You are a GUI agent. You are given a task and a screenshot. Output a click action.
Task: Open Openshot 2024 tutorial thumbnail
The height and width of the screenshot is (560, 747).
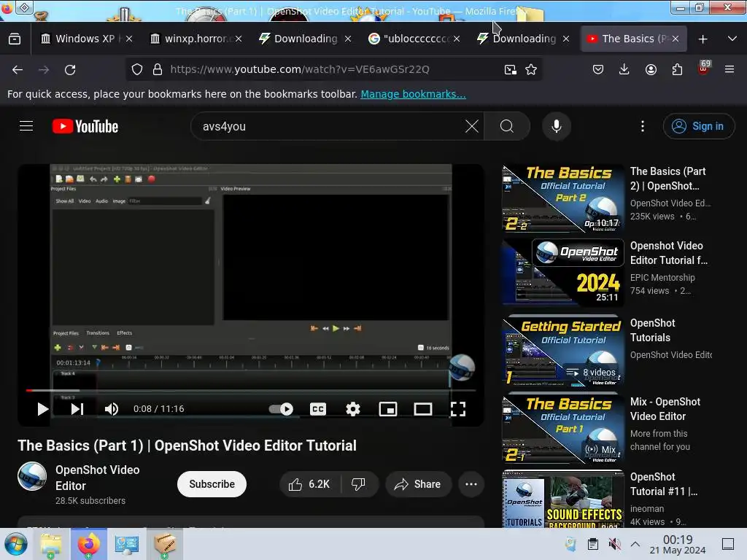pyautogui.click(x=563, y=273)
